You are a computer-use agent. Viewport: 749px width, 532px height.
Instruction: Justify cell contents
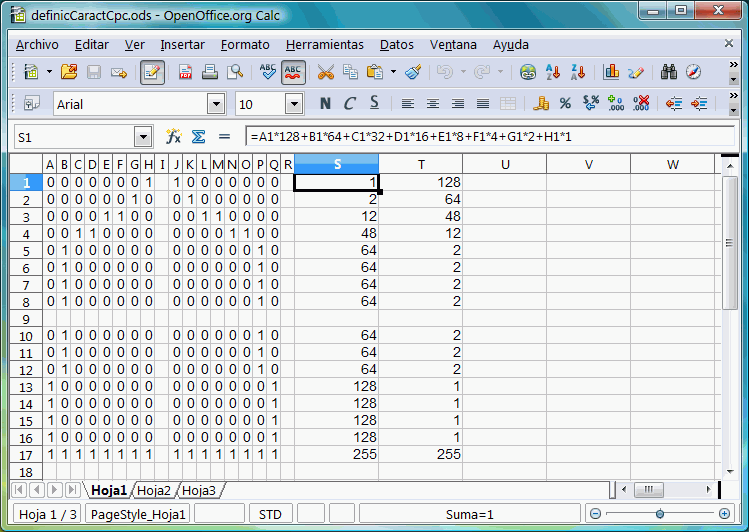pyautogui.click(x=482, y=103)
